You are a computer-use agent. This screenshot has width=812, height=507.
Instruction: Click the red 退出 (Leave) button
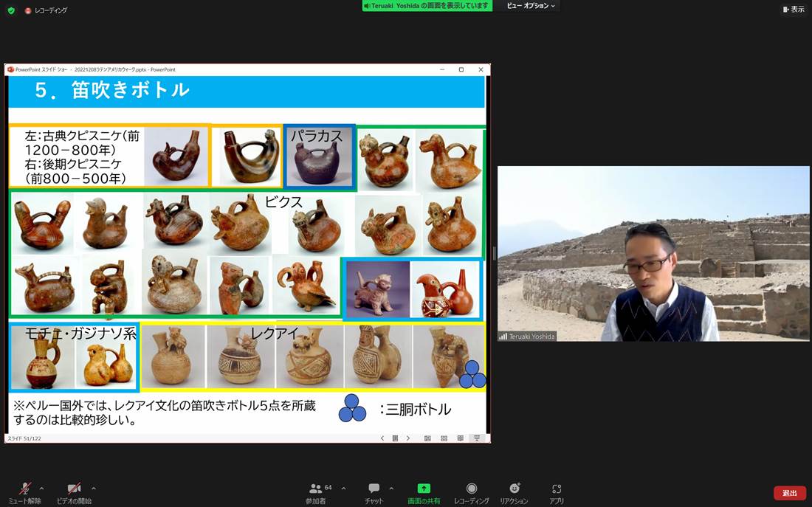788,492
